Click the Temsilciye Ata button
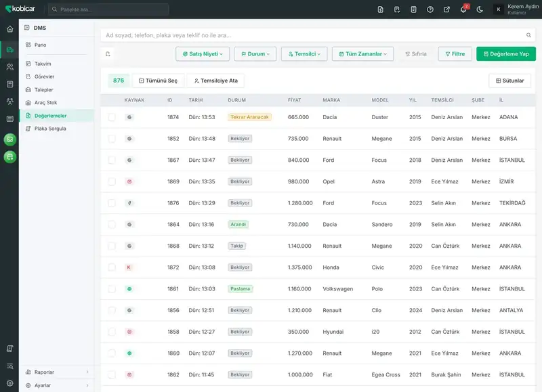 [x=216, y=81]
